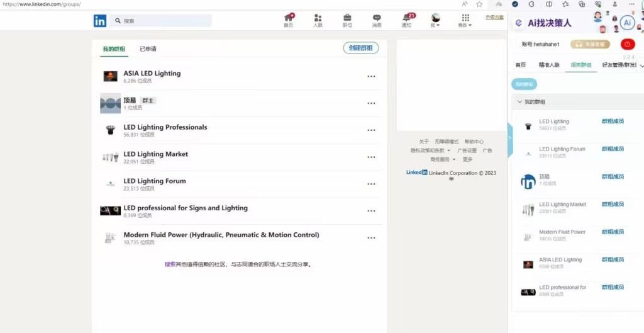Open the 通知 notifications bell icon
644x333 pixels.
407,20
